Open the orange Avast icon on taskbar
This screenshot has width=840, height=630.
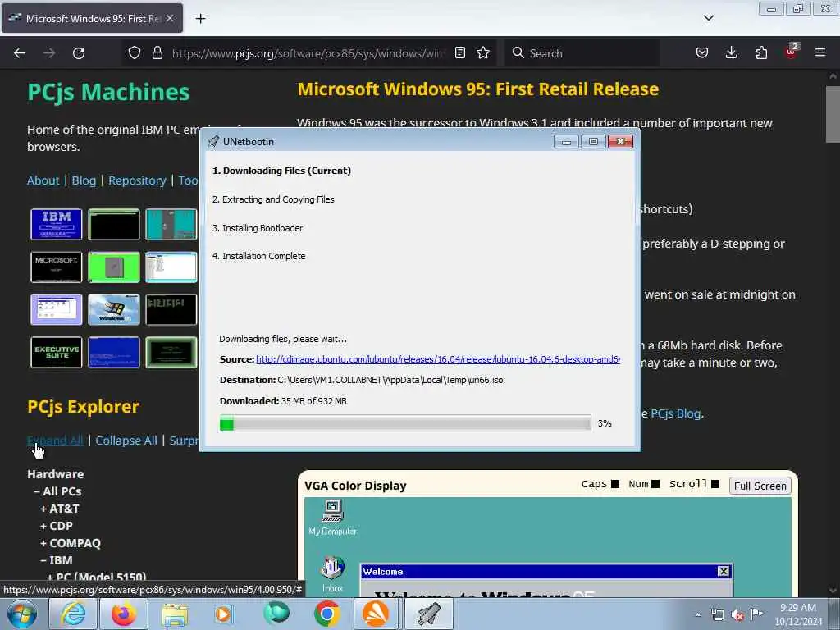pyautogui.click(x=377, y=614)
